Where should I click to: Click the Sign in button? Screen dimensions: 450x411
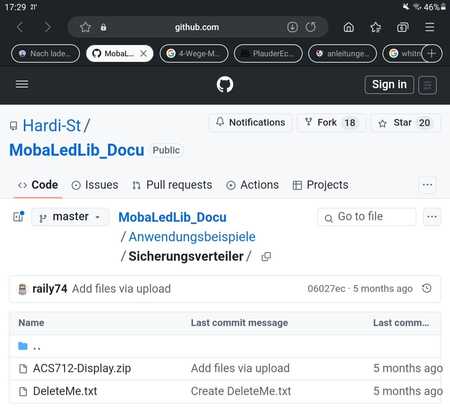[389, 85]
